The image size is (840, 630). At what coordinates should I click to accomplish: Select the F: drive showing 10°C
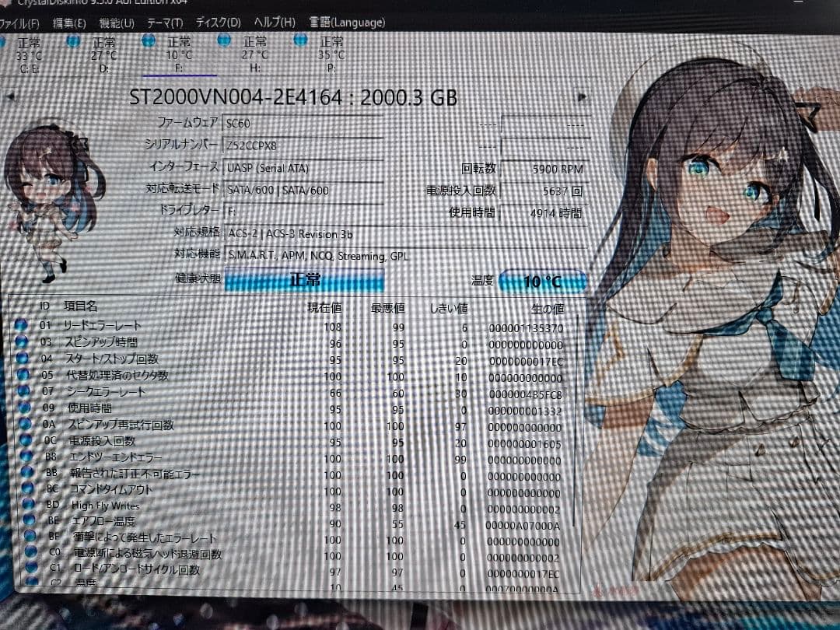coord(180,54)
